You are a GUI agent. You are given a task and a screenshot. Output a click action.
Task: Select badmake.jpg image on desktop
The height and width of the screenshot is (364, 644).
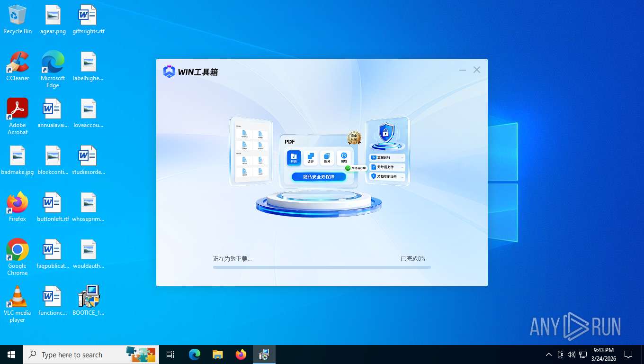[18, 160]
